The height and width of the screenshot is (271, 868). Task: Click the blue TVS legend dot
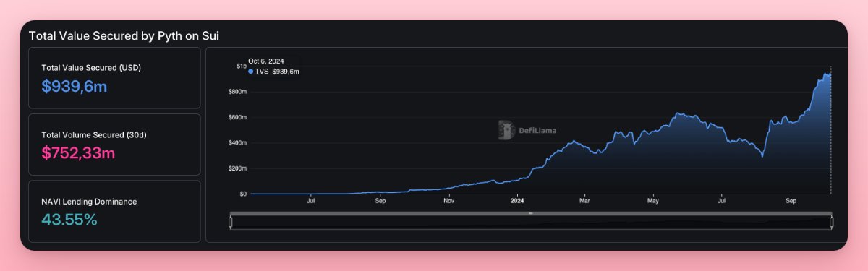coord(251,72)
